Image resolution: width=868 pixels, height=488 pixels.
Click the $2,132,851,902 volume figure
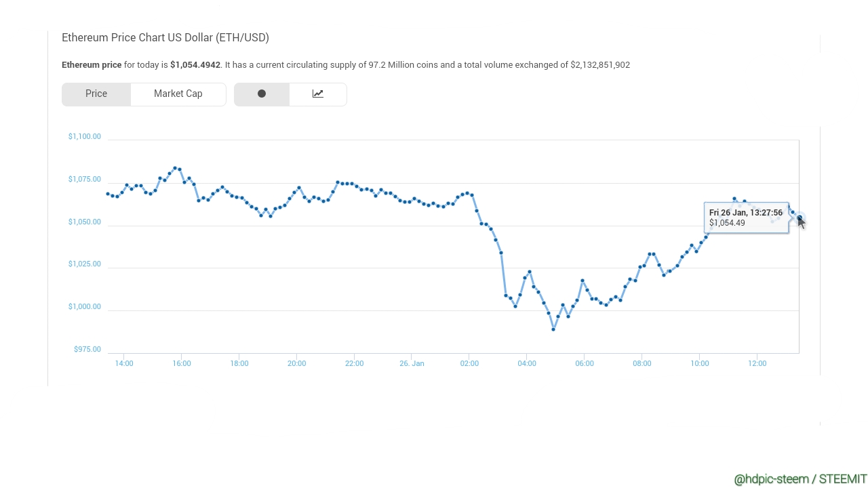[x=600, y=65]
